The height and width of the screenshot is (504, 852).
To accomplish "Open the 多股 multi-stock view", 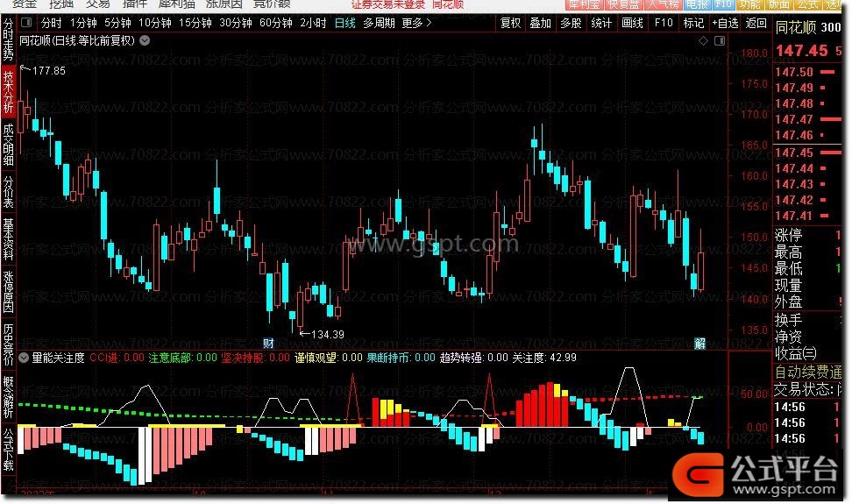I will (x=571, y=24).
